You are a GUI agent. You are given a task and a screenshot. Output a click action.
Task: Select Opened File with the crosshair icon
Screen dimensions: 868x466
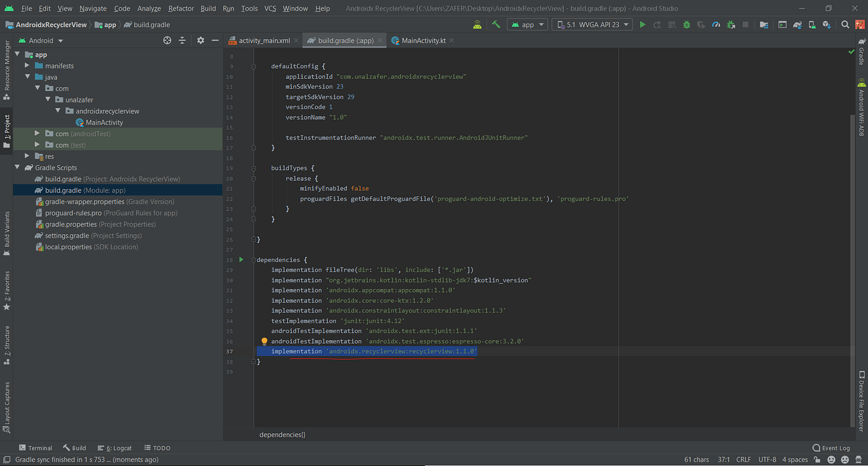click(166, 40)
